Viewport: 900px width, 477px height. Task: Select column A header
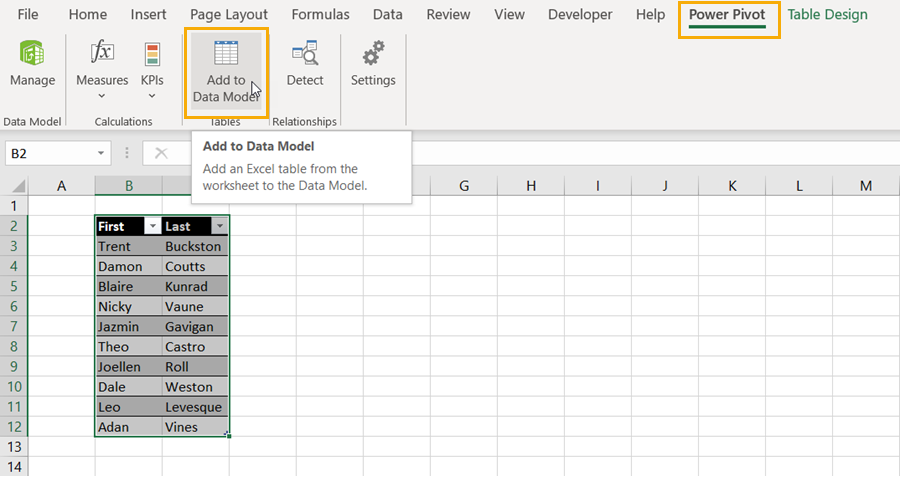click(61, 186)
